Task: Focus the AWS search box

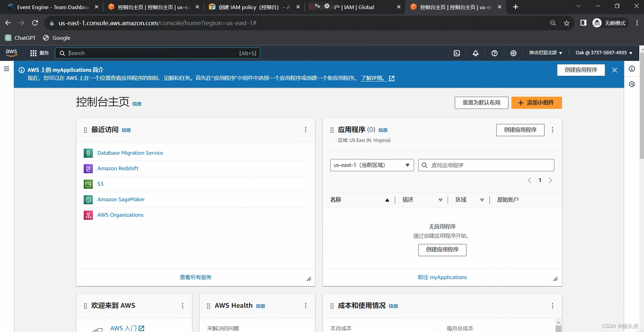Action: click(x=157, y=53)
